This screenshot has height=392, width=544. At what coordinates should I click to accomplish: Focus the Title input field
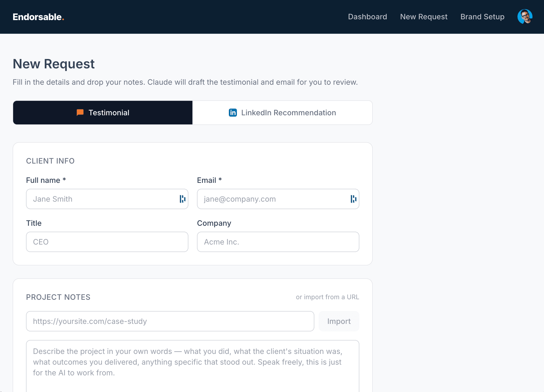pos(107,242)
